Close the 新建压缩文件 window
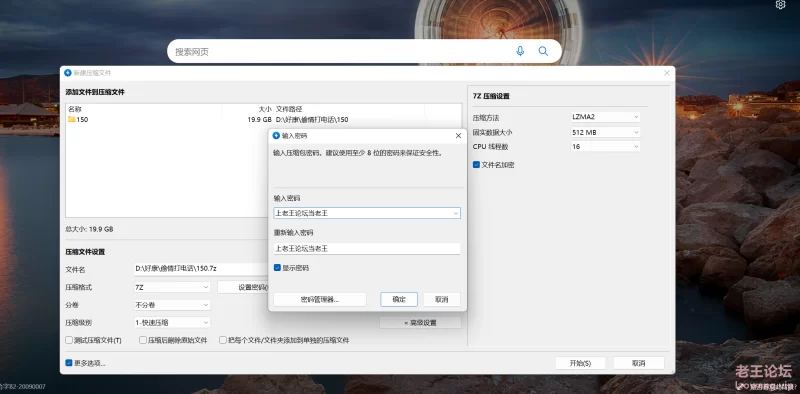Screen dimensions: 800x394 click(666, 73)
